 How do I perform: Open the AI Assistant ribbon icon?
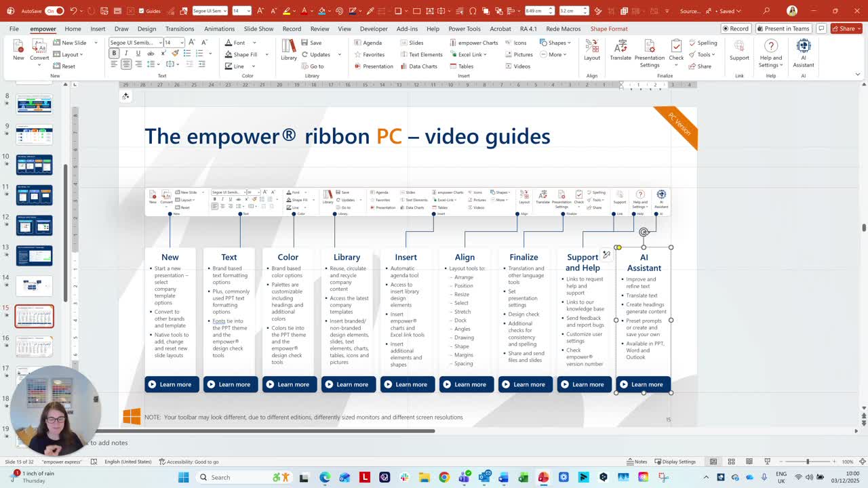[804, 53]
